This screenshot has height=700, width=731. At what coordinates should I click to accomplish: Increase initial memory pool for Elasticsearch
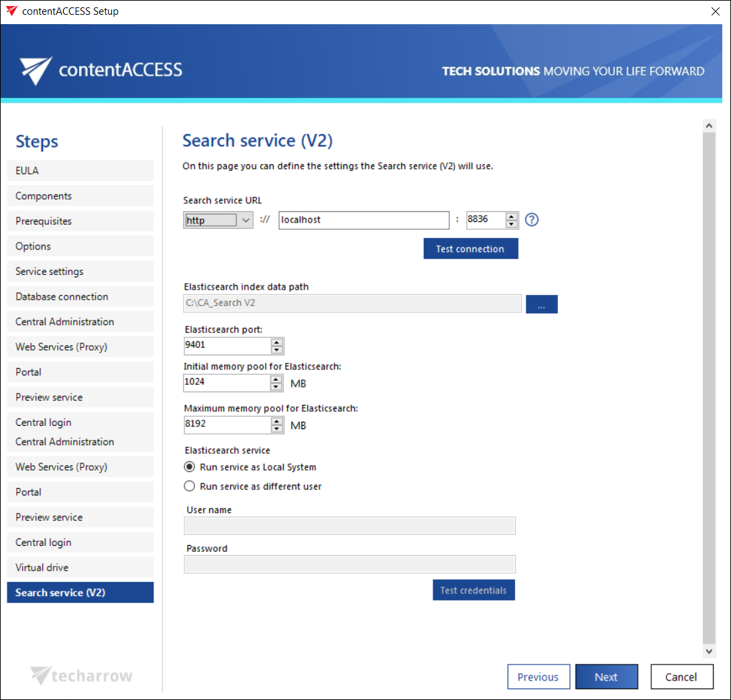coord(276,379)
